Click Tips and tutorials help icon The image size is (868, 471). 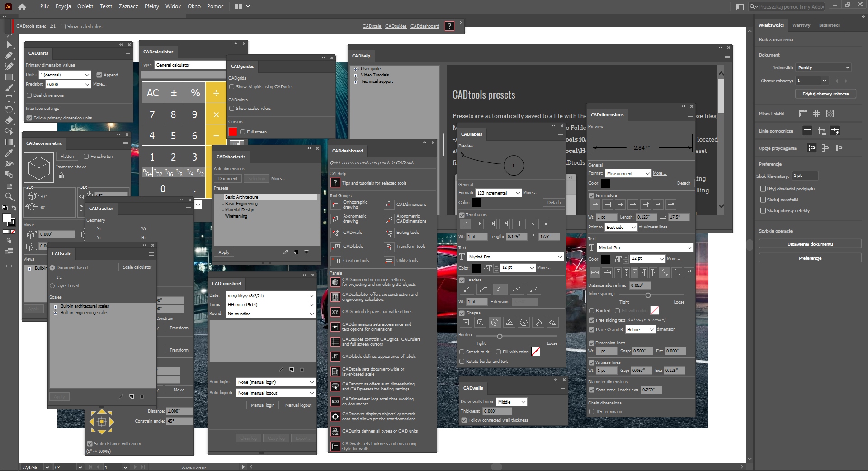coord(335,183)
